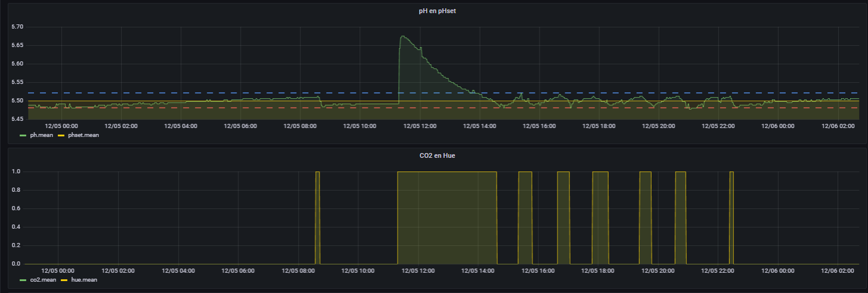This screenshot has height=293, width=868.
Task: Click the yellow color swatch beside hue.mean
Action: click(62, 279)
